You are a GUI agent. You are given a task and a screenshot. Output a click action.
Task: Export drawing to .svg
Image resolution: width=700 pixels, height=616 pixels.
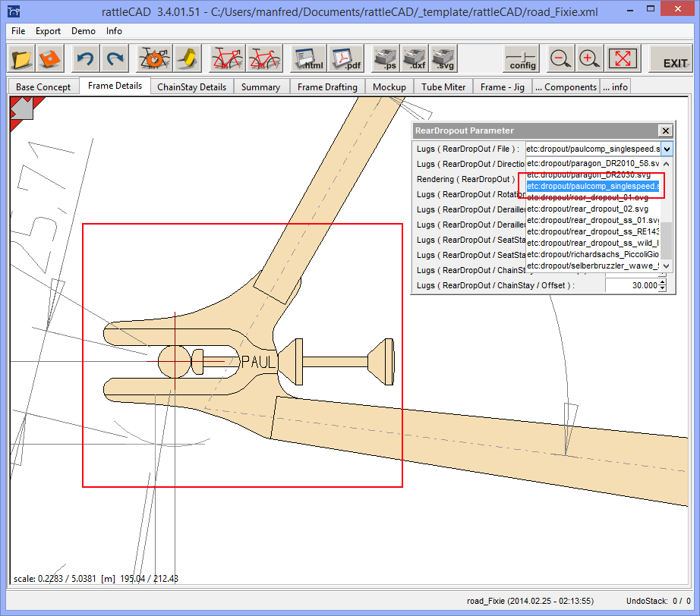[x=443, y=58]
